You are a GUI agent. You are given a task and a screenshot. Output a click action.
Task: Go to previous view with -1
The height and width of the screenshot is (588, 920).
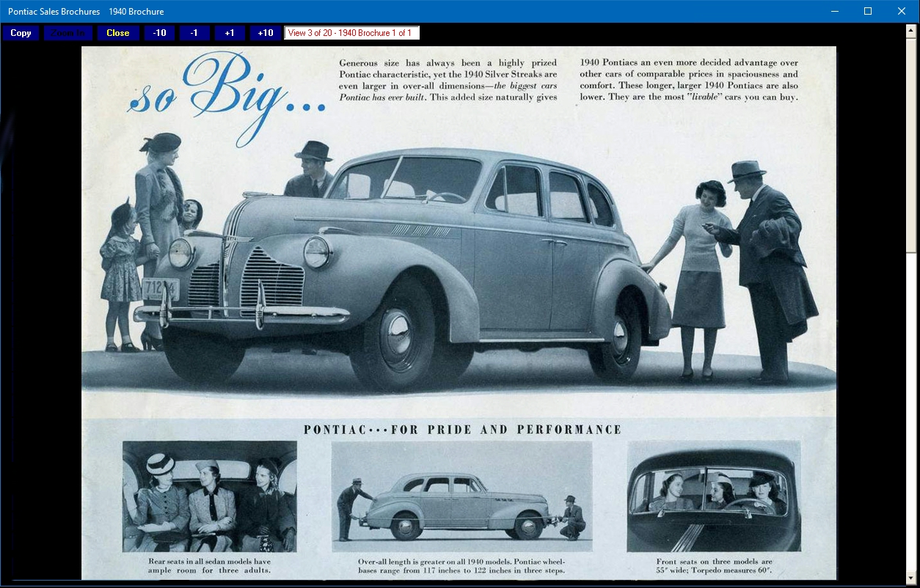point(194,33)
